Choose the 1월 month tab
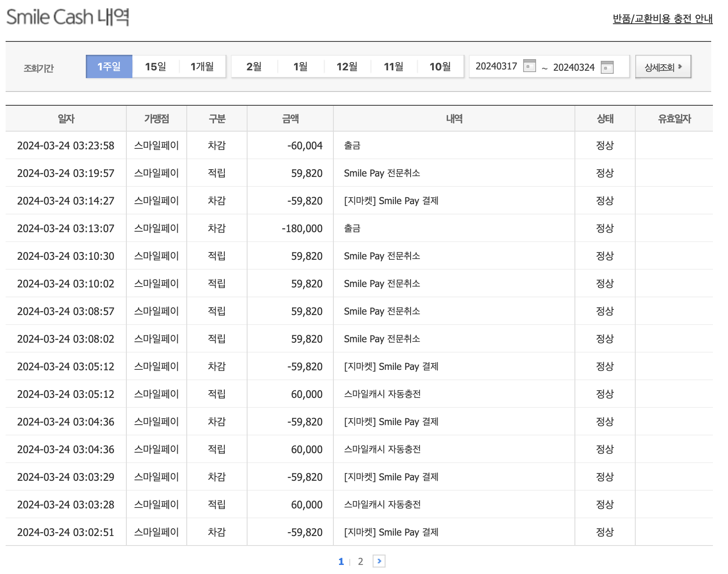Image resolution: width=728 pixels, height=574 pixels. click(x=301, y=66)
